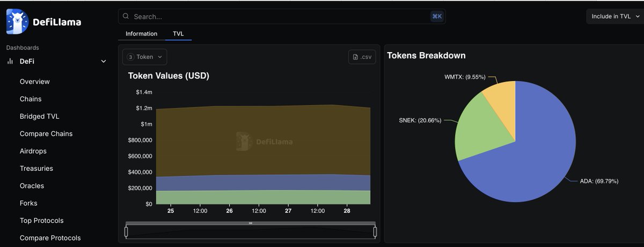Click the range slider top grip
Viewport: 644px width, 247px height.
(x=250, y=223)
